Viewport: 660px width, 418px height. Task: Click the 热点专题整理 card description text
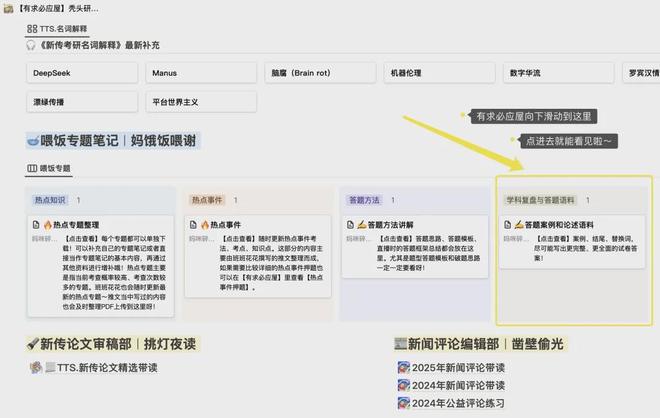click(114, 272)
